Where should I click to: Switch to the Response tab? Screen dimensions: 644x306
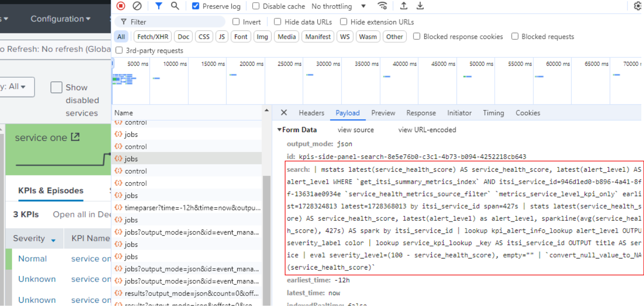[x=421, y=113]
